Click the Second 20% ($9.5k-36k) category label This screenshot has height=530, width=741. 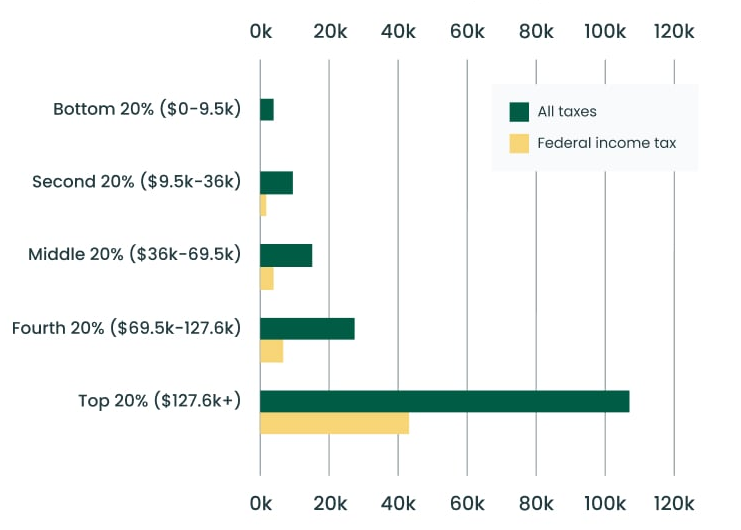pyautogui.click(x=137, y=182)
